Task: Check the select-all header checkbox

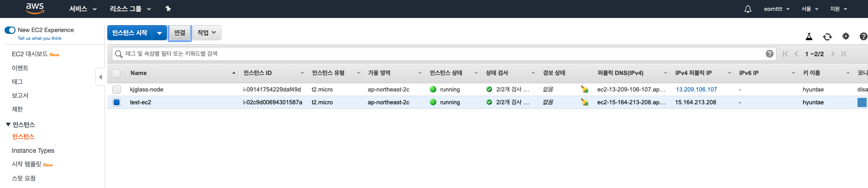Action: tap(116, 73)
